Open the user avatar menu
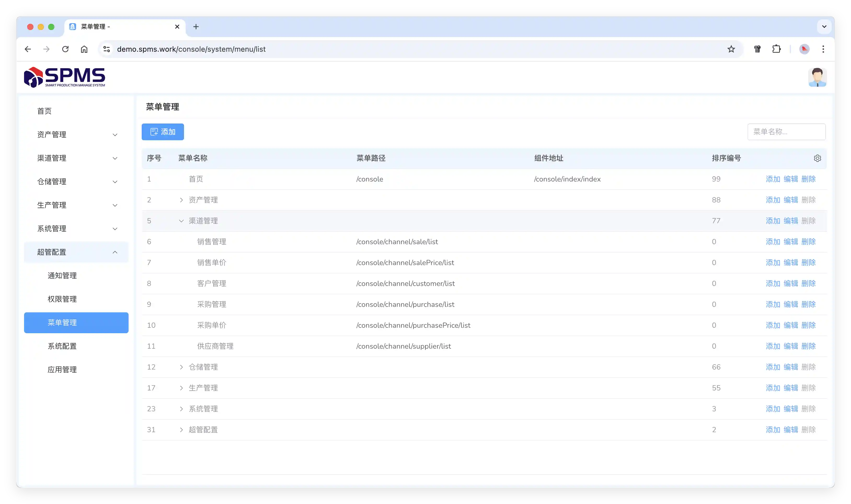Screen dimensions: 851x504 [x=817, y=78]
